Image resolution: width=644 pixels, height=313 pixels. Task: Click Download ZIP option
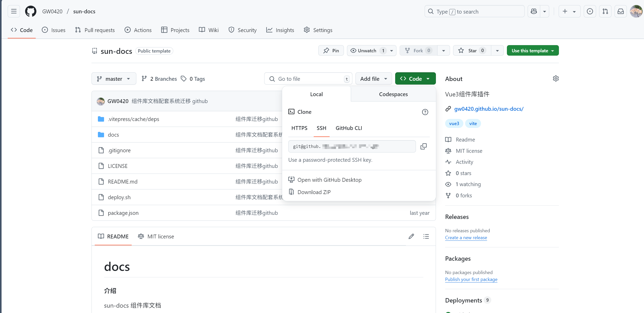314,192
